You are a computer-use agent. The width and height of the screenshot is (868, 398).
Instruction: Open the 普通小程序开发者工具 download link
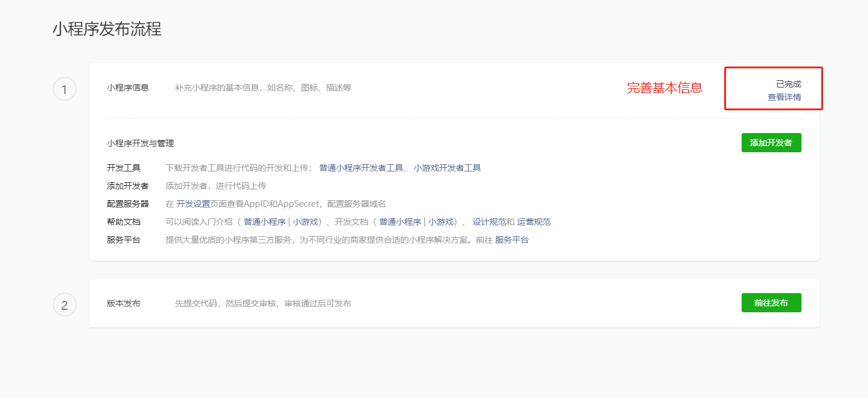361,168
